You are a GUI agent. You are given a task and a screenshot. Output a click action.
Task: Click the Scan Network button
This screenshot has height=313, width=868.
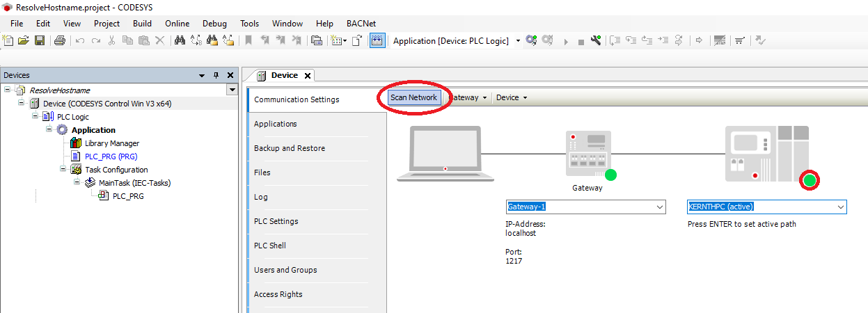413,97
